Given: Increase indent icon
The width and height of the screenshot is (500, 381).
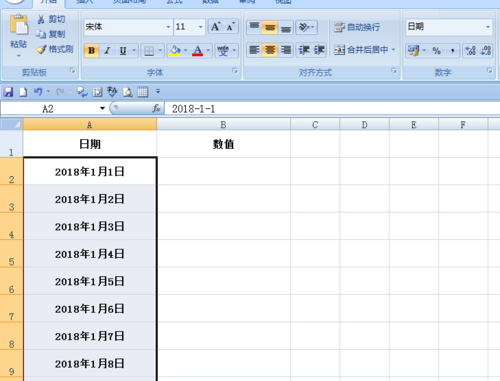Looking at the screenshot, I should pos(319,50).
